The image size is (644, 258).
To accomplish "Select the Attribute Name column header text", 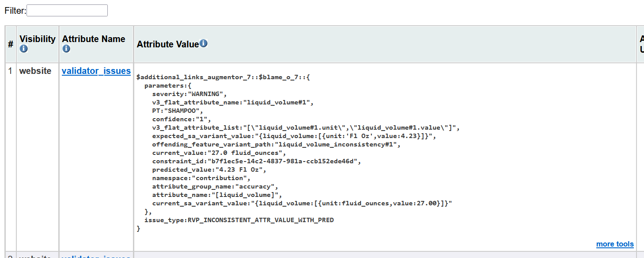I will pyautogui.click(x=94, y=39).
